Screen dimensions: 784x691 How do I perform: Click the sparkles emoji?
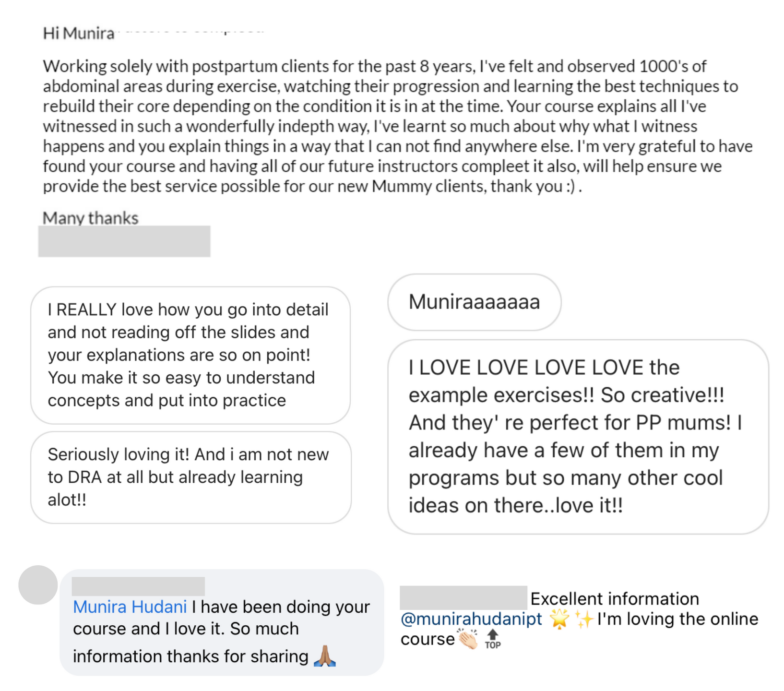point(584,619)
